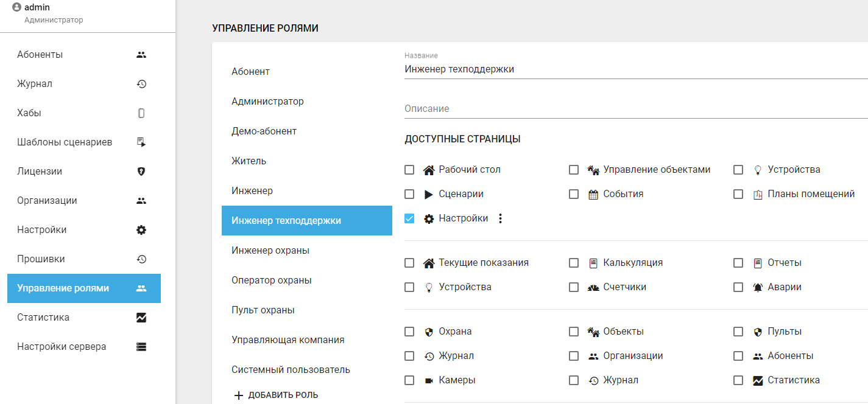The height and width of the screenshot is (404, 868).
Task: Click the Название field with role name
Action: [x=633, y=69]
